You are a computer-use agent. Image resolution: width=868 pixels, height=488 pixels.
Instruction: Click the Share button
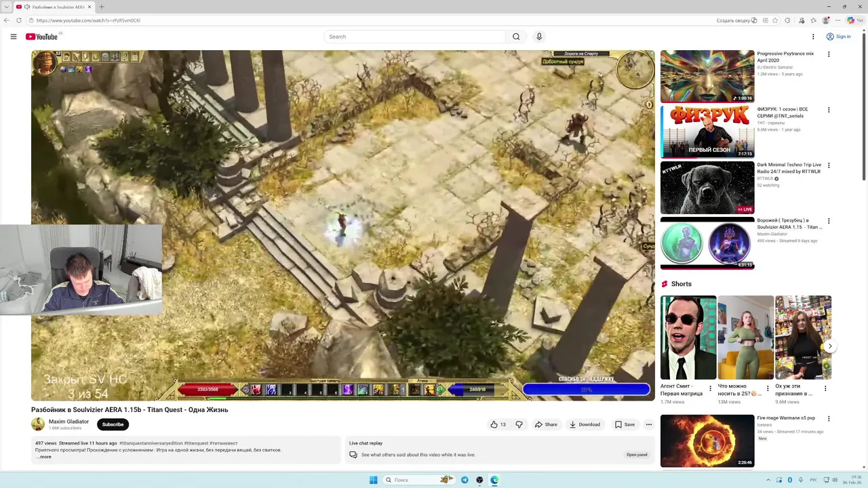tap(546, 424)
